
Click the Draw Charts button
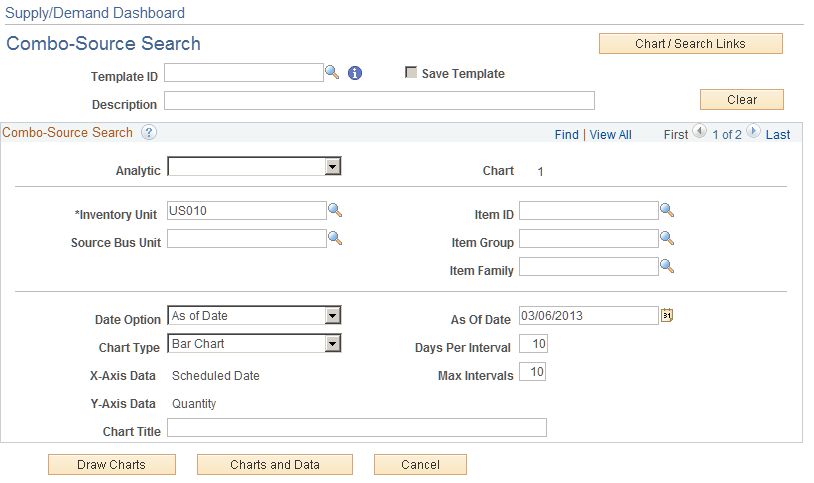(x=112, y=465)
